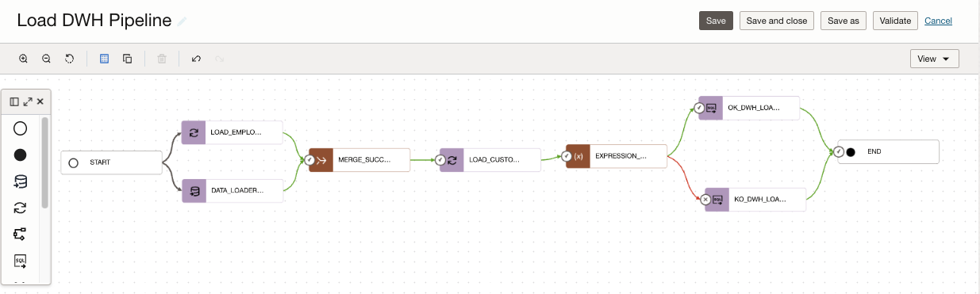Image resolution: width=980 pixels, height=294 pixels.
Task: Close the operators palette panel
Action: 40,101
